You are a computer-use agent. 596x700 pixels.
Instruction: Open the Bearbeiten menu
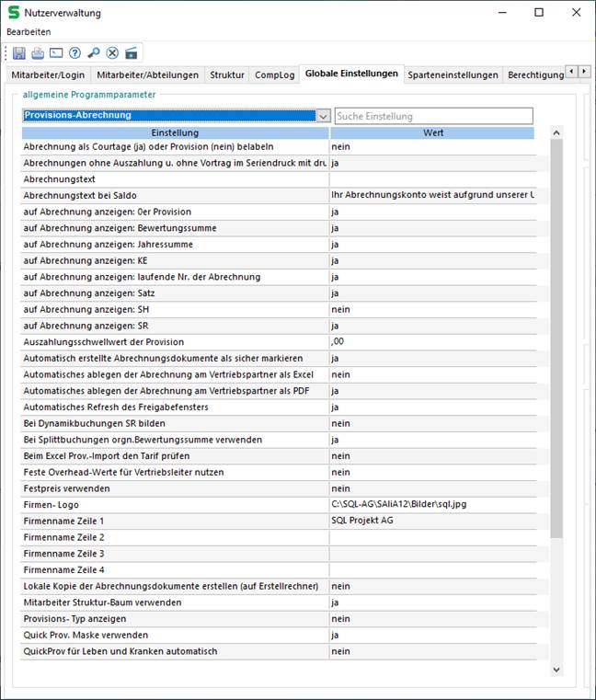click(x=29, y=31)
